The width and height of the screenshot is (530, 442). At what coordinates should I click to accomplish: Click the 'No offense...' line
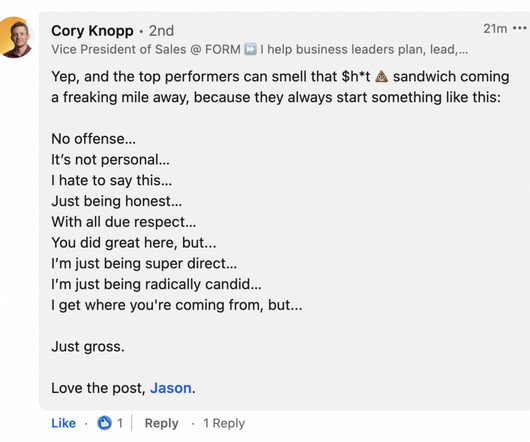coord(94,139)
